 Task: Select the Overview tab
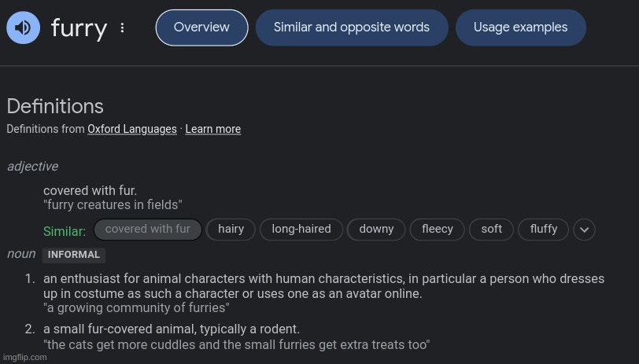tap(201, 28)
